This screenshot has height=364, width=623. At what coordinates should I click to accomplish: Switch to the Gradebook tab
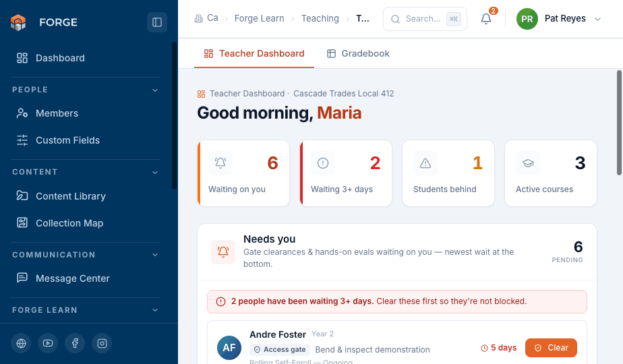(357, 54)
